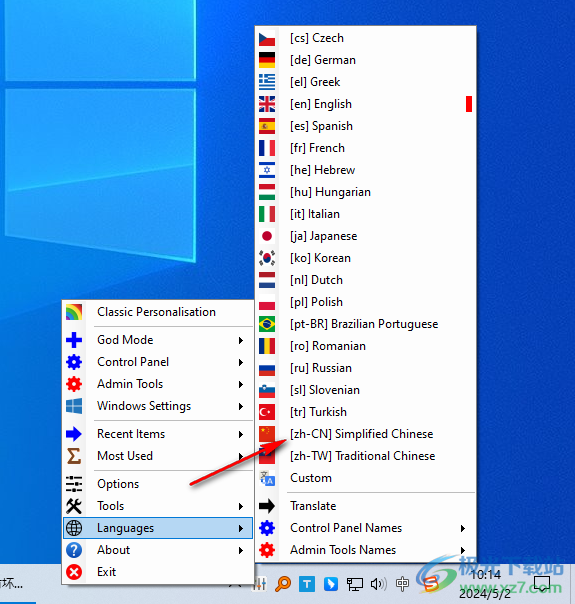Click the volume speaker tray icon
The height and width of the screenshot is (604, 575).
378,584
